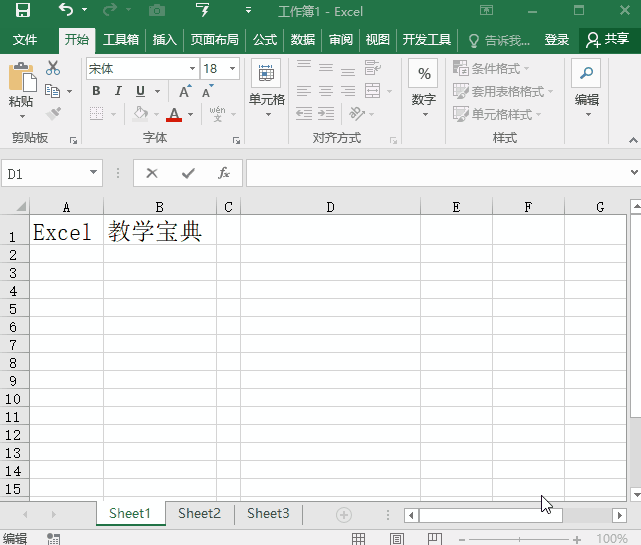Switch to the 工具箱 tab
641x545 pixels.
[x=121, y=40]
